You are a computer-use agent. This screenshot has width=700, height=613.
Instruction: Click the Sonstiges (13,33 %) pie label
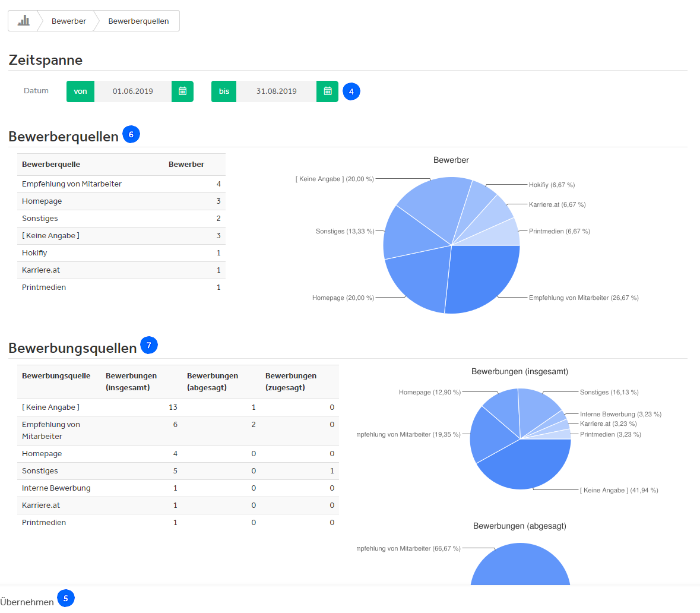tap(345, 232)
